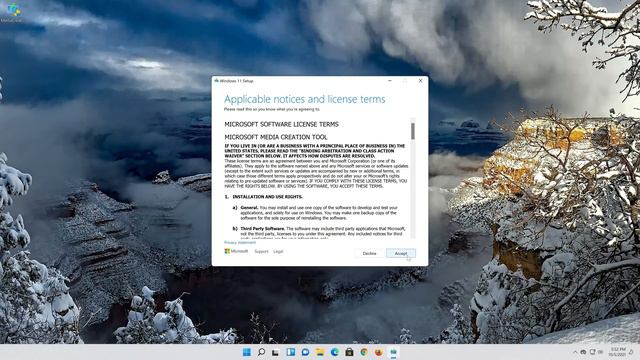
Task: Open Task View from the taskbar
Action: coord(276,352)
